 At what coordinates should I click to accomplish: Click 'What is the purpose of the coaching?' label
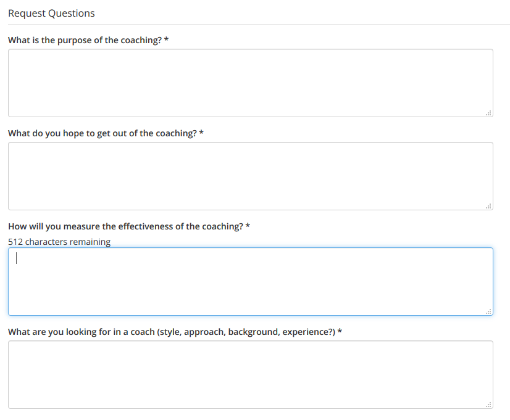[x=84, y=40]
